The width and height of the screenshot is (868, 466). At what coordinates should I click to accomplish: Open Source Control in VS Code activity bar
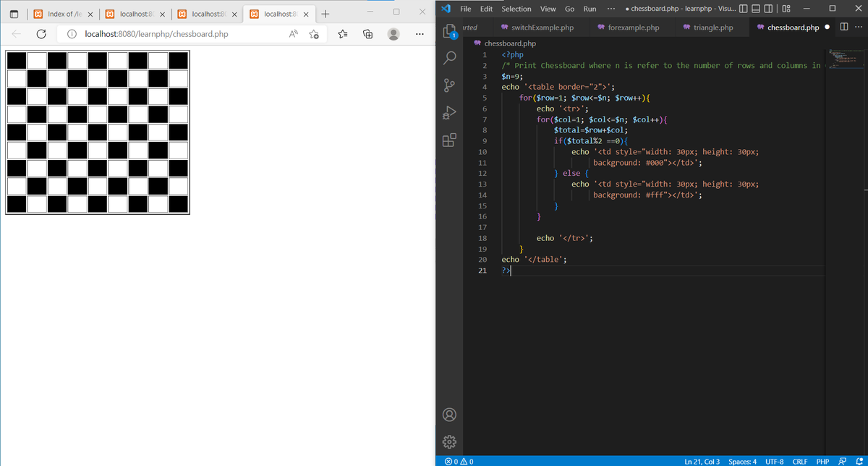click(x=449, y=86)
